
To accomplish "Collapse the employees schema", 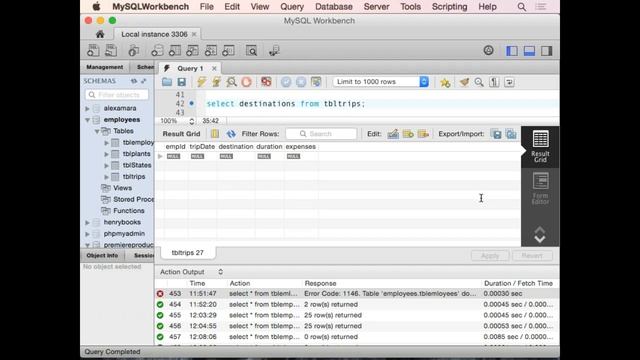I will tap(87, 120).
